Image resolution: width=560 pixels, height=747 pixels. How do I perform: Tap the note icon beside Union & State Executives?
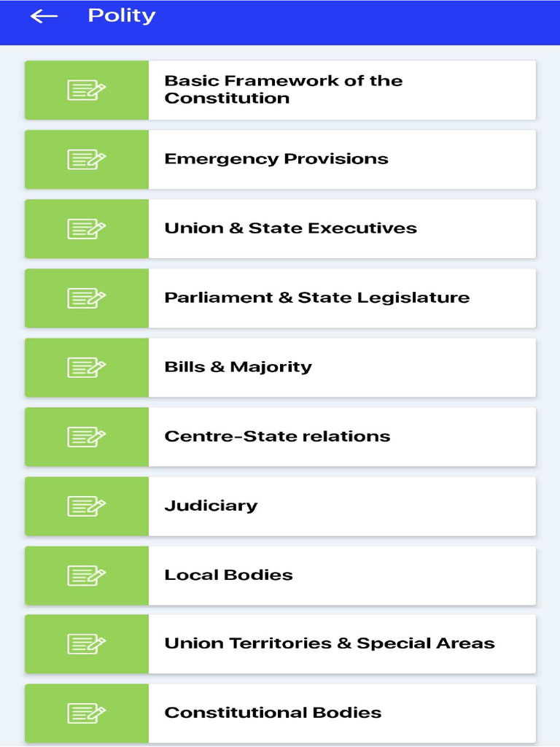(86, 228)
